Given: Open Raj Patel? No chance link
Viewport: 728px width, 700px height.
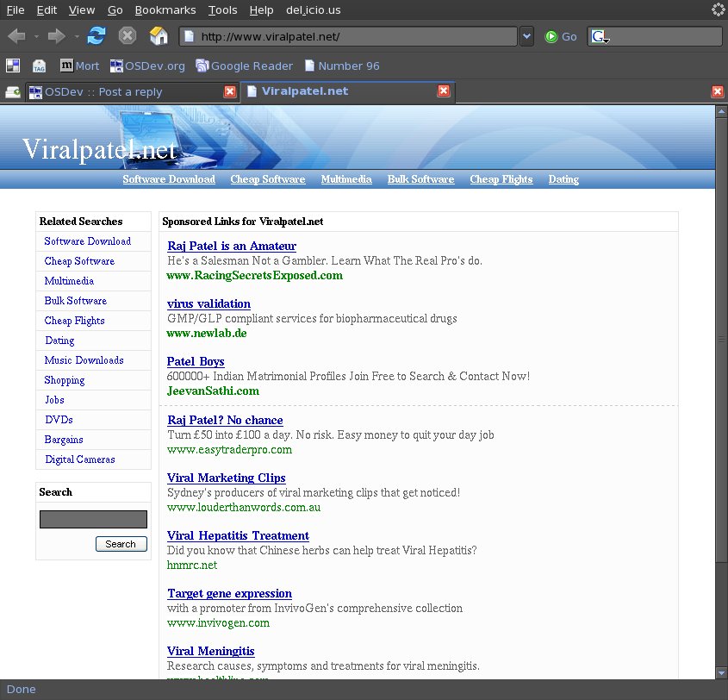Looking at the screenshot, I should 225,421.
